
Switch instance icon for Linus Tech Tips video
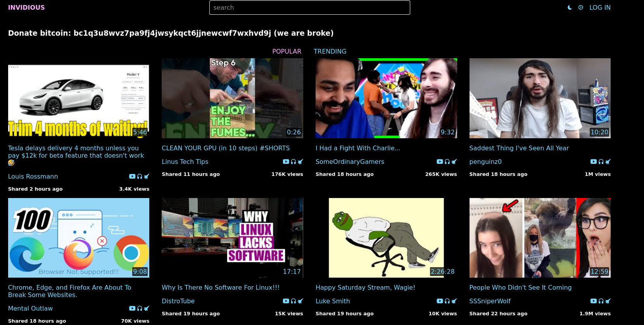tap(300, 162)
